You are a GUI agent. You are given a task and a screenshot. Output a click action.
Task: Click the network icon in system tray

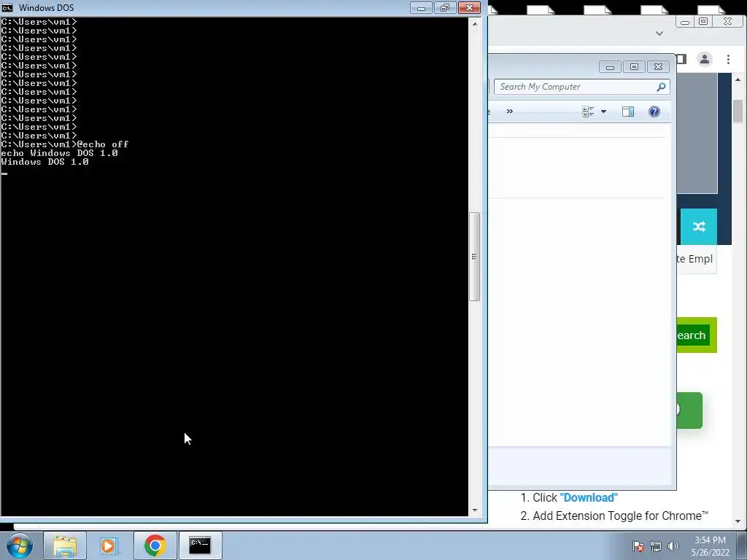(x=656, y=546)
